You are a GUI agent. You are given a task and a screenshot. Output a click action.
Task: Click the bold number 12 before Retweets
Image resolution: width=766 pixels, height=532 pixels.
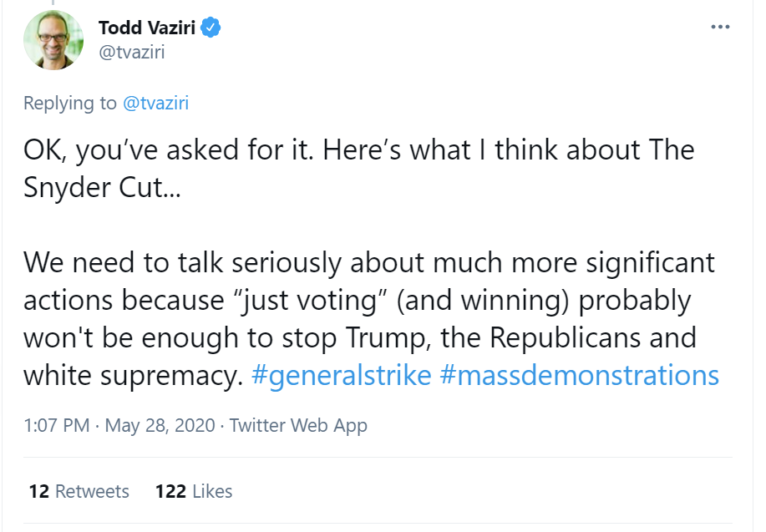[x=38, y=491]
